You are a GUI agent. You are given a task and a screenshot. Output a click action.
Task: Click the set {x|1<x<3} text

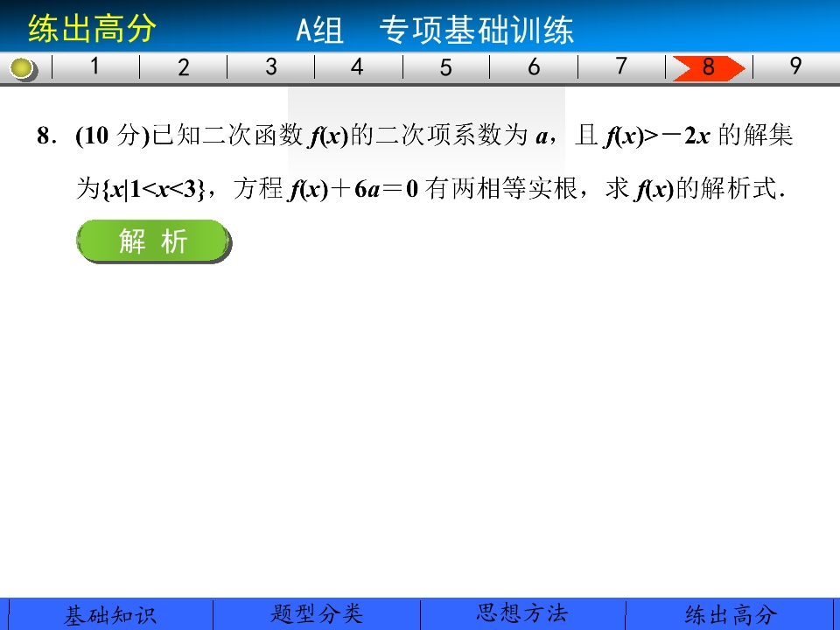(153, 189)
